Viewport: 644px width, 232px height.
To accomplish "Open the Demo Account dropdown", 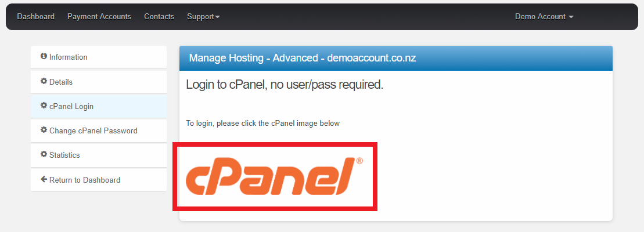I will 544,17.
